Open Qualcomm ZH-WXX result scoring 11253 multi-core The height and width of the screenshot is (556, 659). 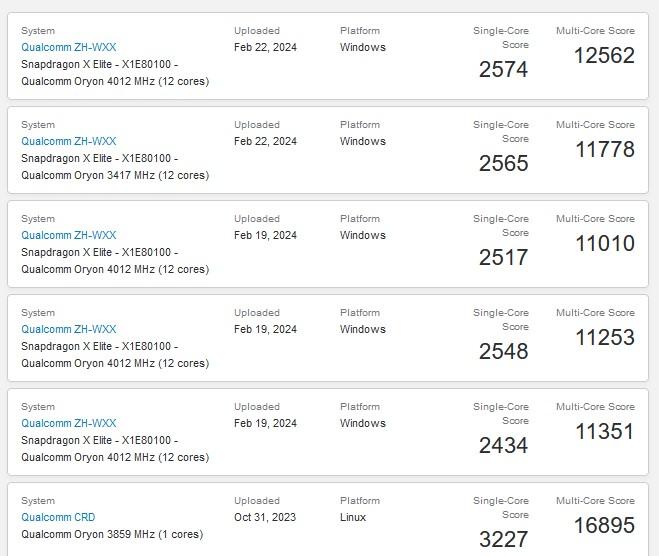[x=68, y=329]
